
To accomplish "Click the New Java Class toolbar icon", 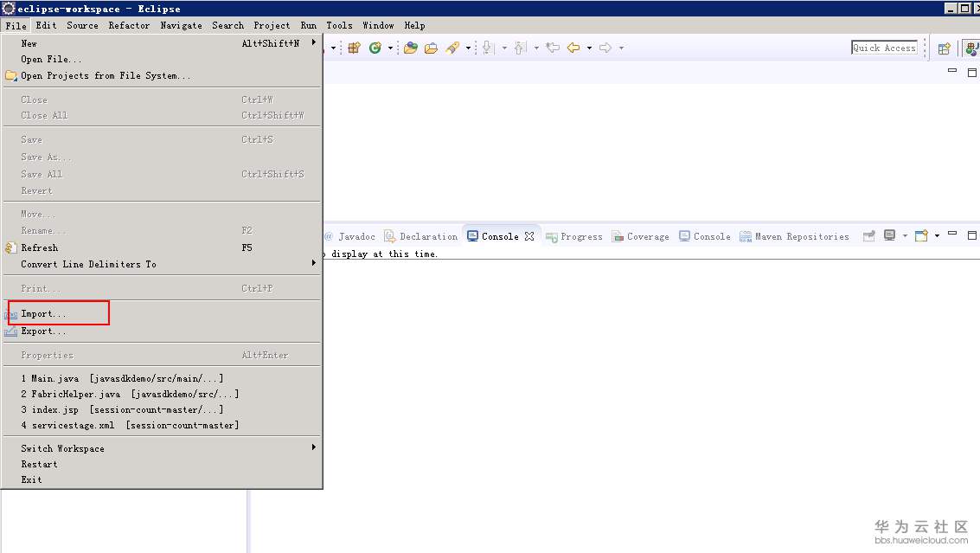I will [375, 48].
